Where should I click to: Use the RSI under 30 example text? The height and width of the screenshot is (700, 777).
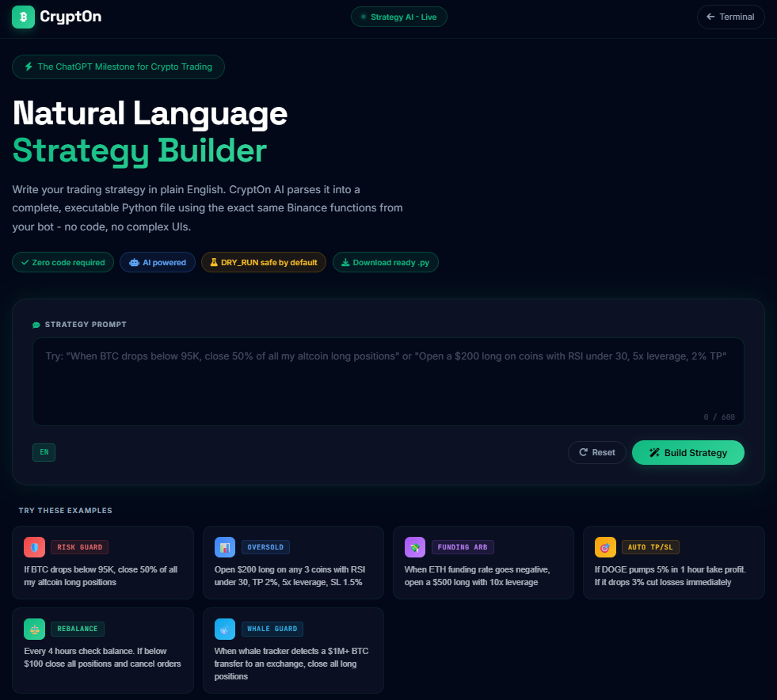click(290, 576)
